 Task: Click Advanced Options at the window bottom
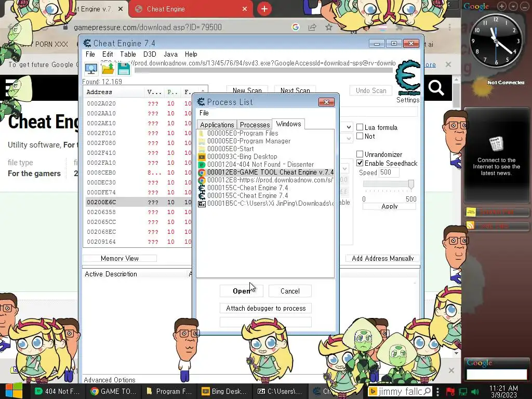(110, 380)
